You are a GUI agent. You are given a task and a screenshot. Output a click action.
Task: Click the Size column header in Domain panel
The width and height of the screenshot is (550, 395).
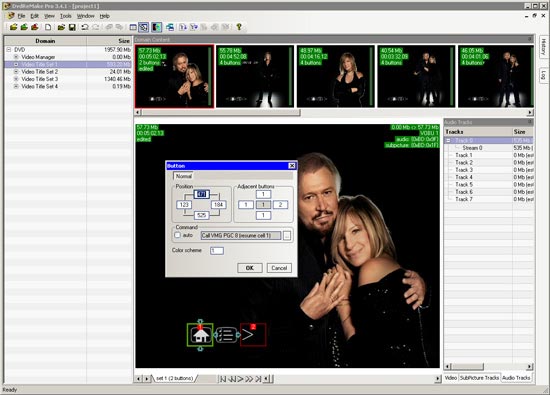pos(109,41)
